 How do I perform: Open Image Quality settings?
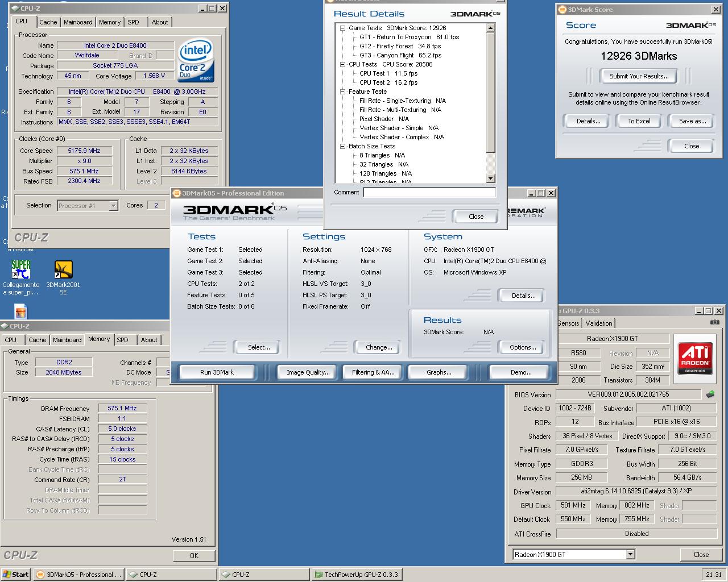(x=308, y=372)
